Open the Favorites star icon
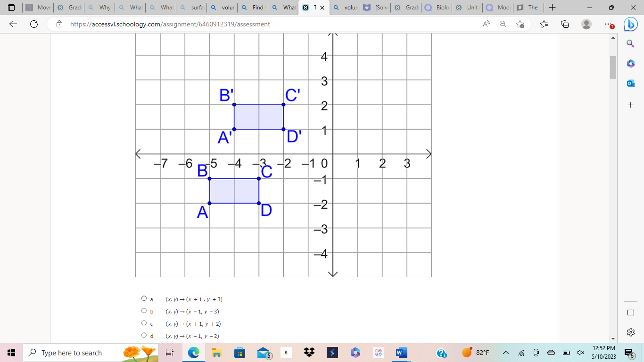The image size is (644, 362). [544, 24]
